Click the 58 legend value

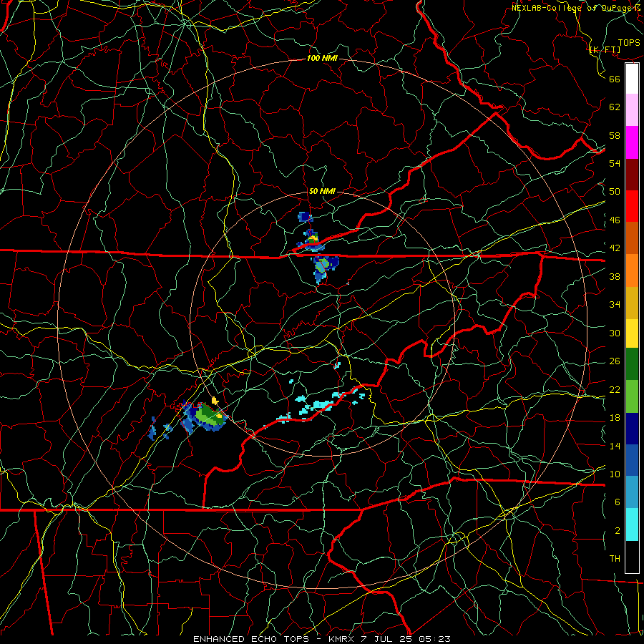click(615, 135)
